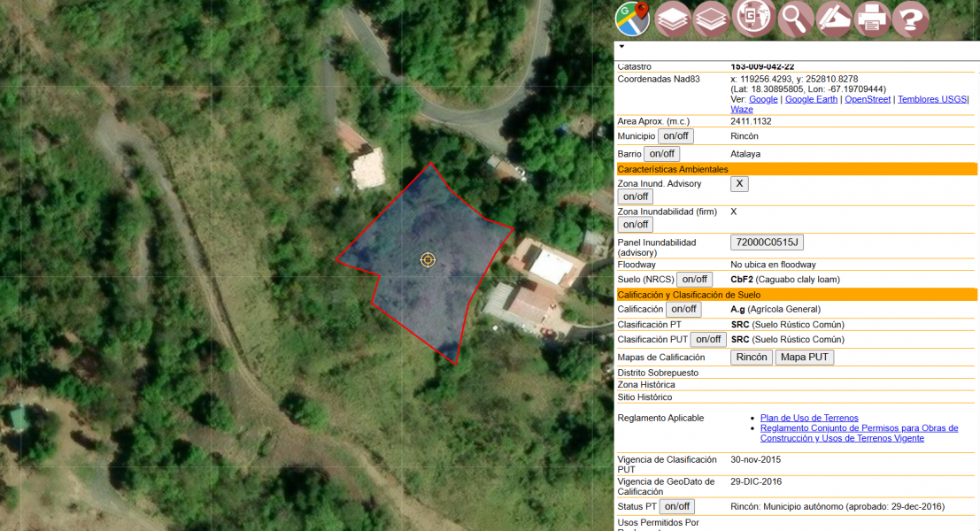Viewport: 980px width, 531px height.
Task: Open Plan de Uso de Terrenos link
Action: pos(809,418)
